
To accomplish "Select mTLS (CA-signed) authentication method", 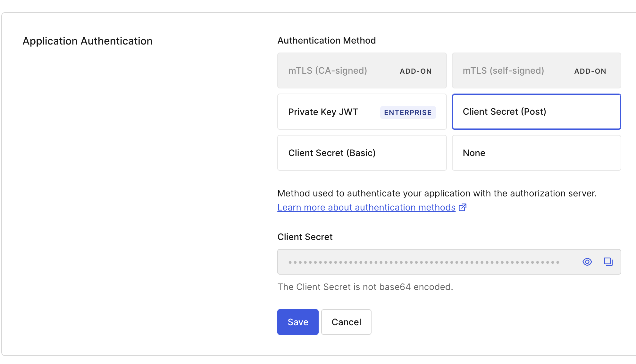I will (362, 70).
